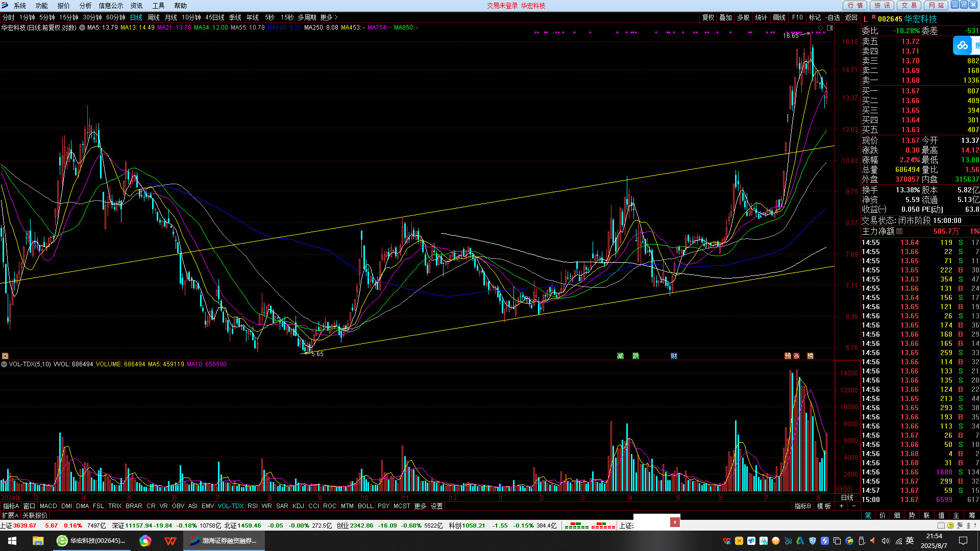Screen dimensions: 980x551
Task: Select the RSI indicator
Action: click(x=252, y=506)
